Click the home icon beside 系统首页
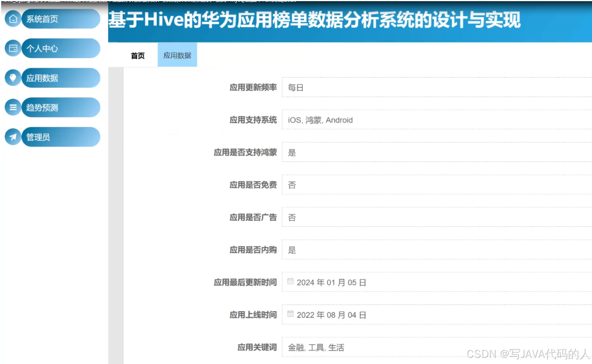 pyautogui.click(x=13, y=19)
